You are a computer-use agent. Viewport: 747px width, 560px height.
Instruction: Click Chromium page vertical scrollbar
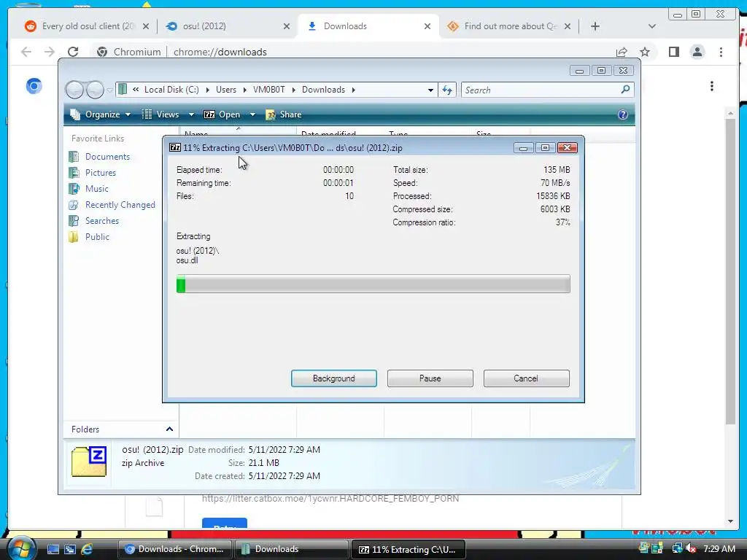coord(730,271)
